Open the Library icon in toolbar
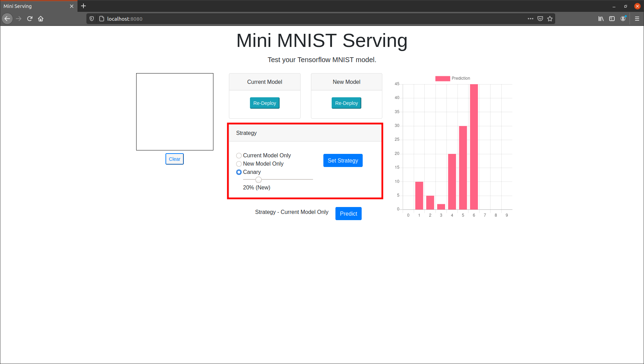Screen dimensions: 644x364 click(x=601, y=19)
